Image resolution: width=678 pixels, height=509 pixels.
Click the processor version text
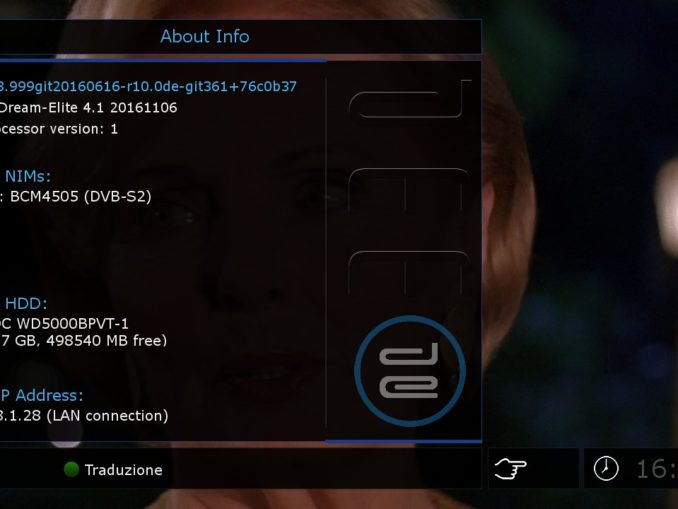click(59, 129)
